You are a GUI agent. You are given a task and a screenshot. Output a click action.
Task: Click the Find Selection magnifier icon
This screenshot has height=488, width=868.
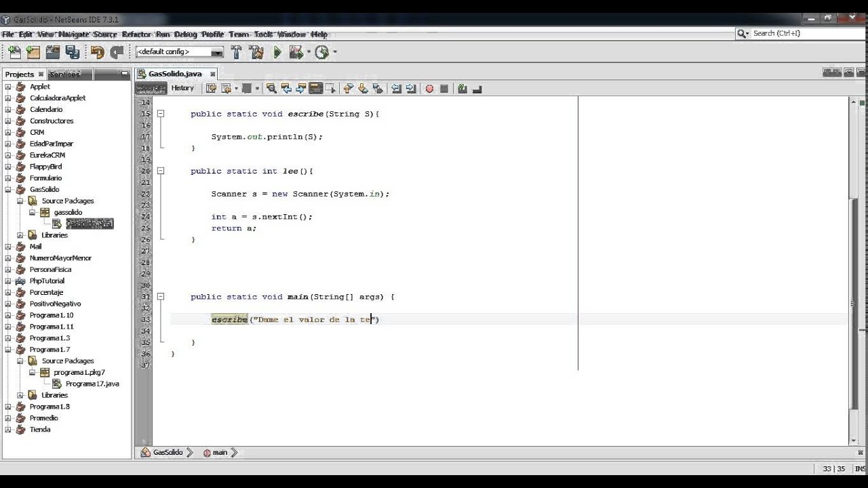coord(271,88)
